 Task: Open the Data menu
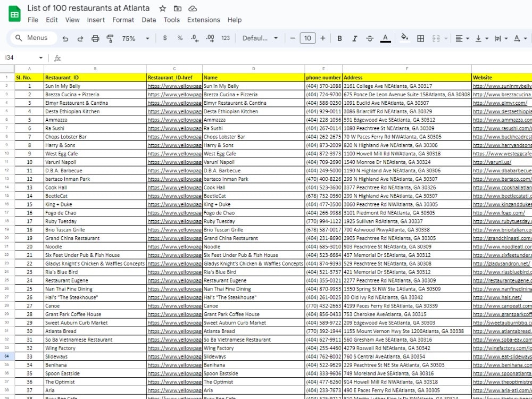tap(149, 20)
